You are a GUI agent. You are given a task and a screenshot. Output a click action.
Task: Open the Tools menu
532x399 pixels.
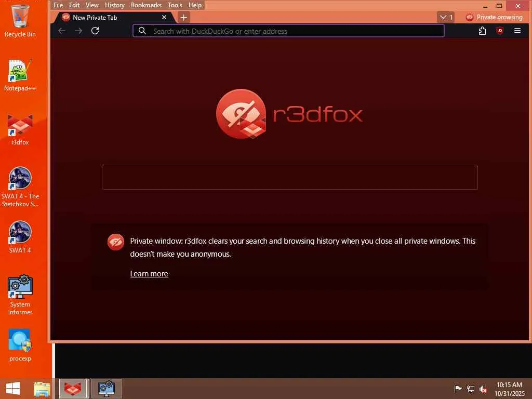click(175, 5)
